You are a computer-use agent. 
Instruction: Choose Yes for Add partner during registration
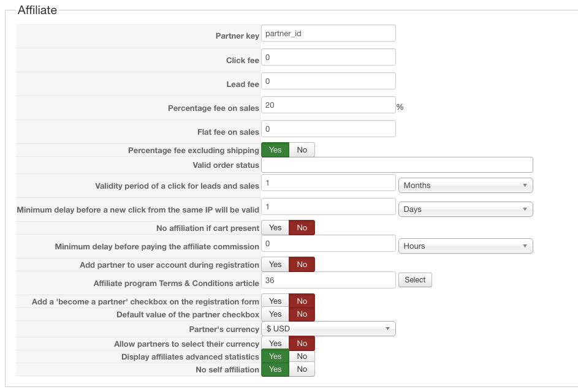(275, 265)
